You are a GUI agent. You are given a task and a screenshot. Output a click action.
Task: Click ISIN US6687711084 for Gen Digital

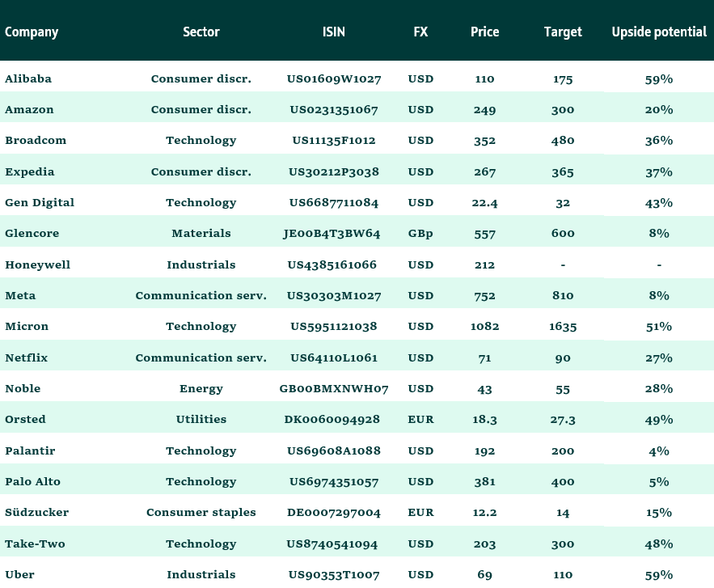[334, 203]
